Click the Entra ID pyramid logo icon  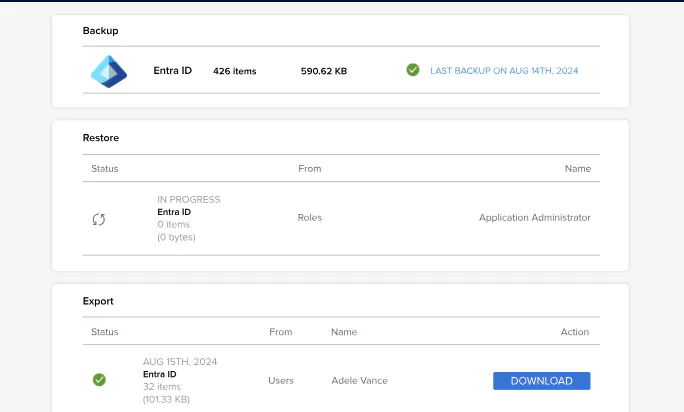pyautogui.click(x=109, y=72)
